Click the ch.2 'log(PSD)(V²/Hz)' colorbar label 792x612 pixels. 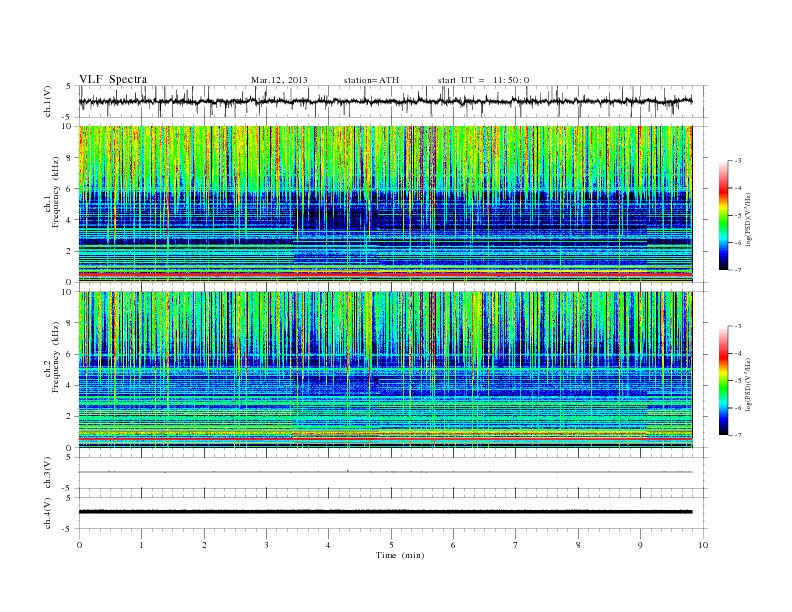tap(749, 384)
